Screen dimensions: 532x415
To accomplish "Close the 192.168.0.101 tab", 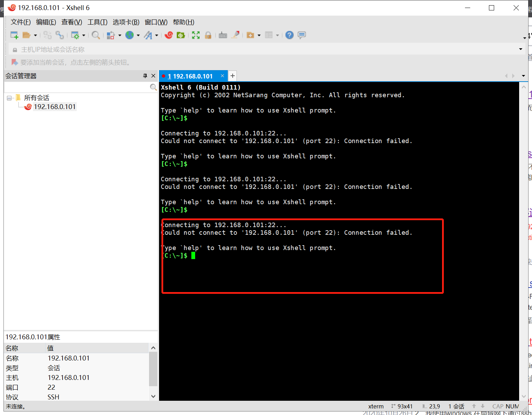I will (x=222, y=76).
